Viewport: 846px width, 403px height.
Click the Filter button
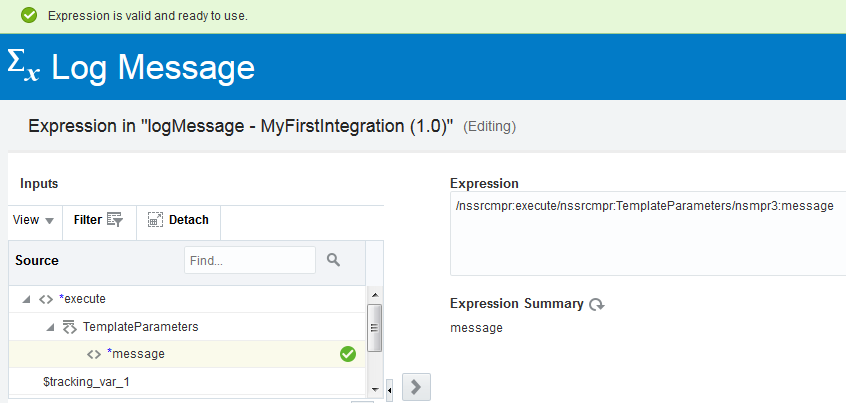tap(98, 220)
